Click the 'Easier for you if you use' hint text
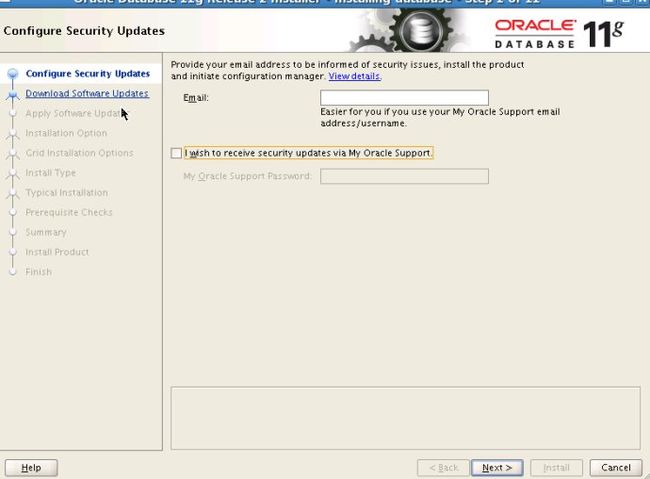Image resolution: width=650 pixels, height=479 pixels. coord(440,117)
